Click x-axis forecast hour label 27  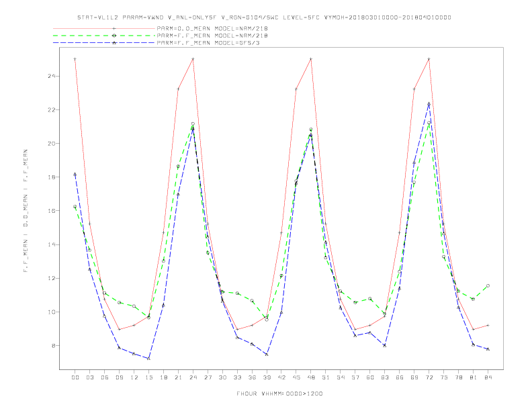pyautogui.click(x=208, y=377)
